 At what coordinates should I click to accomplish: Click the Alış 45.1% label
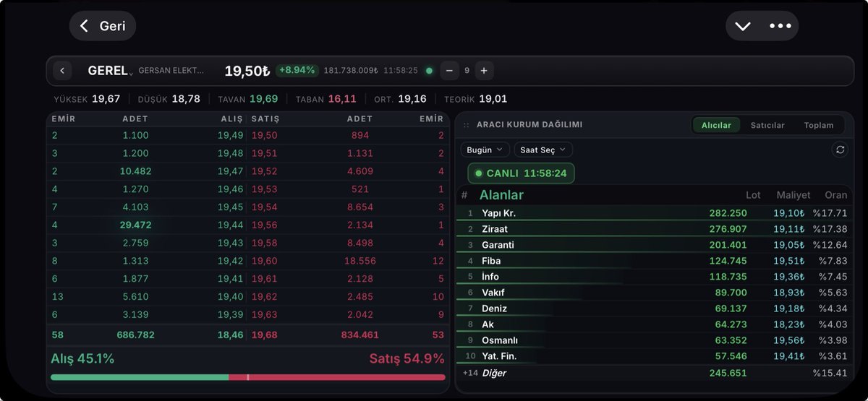point(82,359)
